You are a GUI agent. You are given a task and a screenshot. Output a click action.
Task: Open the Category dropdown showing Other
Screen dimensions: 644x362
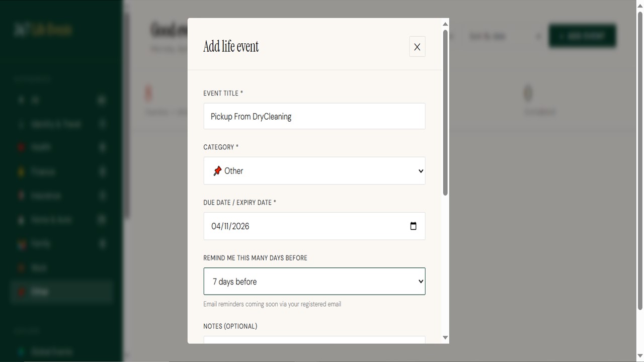[314, 171]
